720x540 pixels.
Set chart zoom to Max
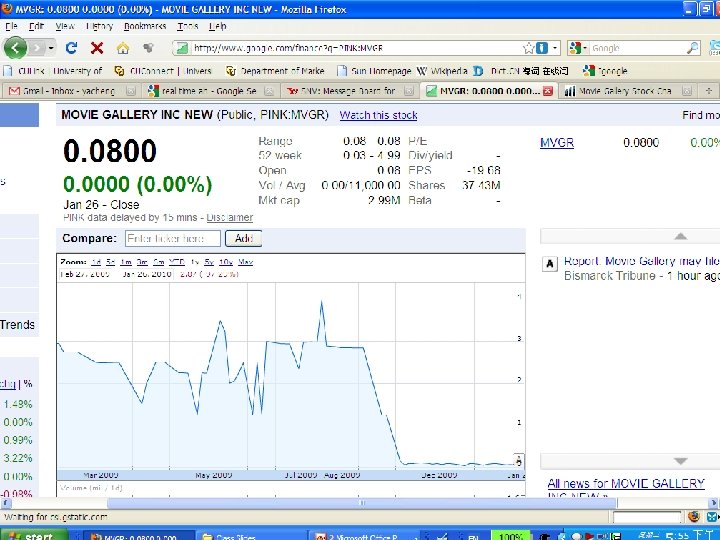coord(246,262)
